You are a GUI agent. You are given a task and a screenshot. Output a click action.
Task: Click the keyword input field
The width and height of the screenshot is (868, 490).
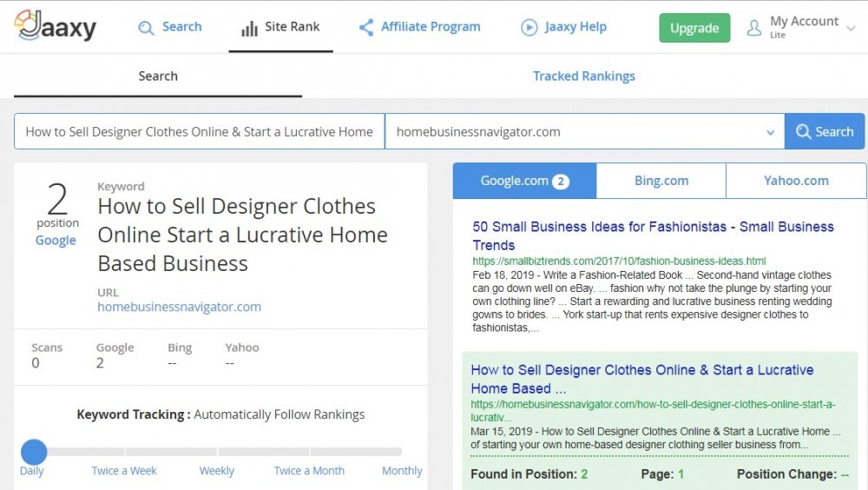click(200, 131)
